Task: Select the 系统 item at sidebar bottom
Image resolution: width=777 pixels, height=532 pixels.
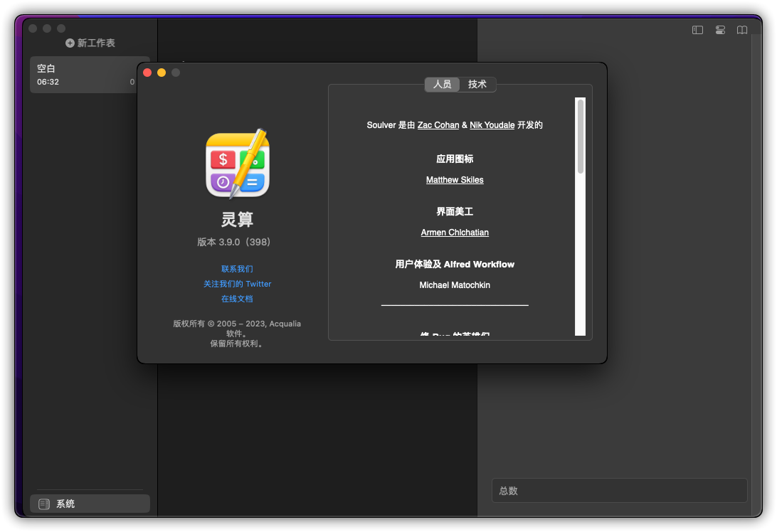Action: [90, 504]
